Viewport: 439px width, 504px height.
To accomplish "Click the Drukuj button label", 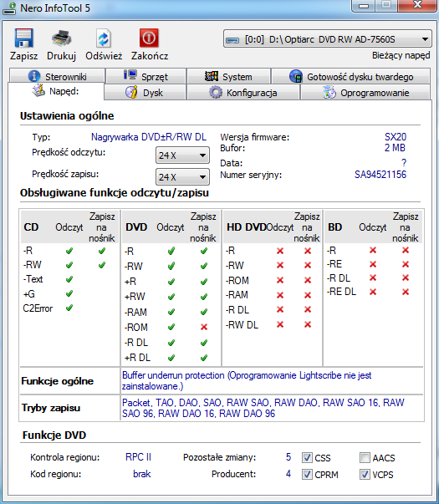I will click(61, 56).
